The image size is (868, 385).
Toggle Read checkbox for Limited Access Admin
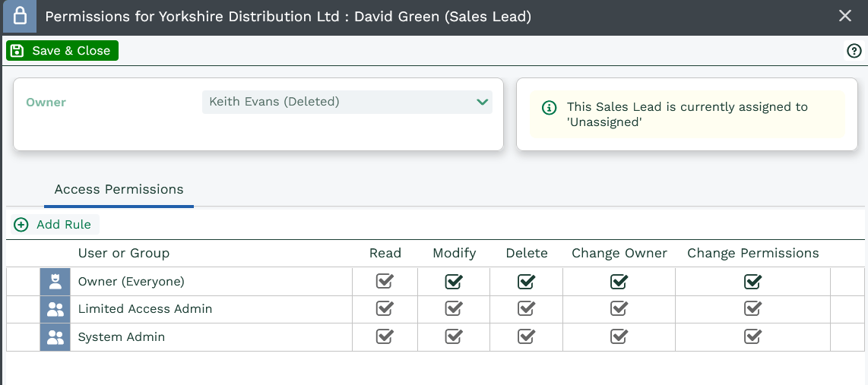point(385,309)
